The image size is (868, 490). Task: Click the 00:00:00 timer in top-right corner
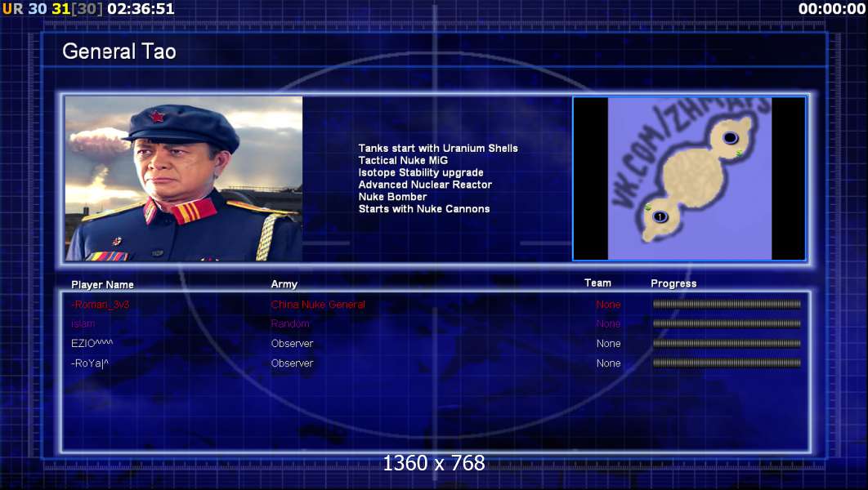(831, 9)
